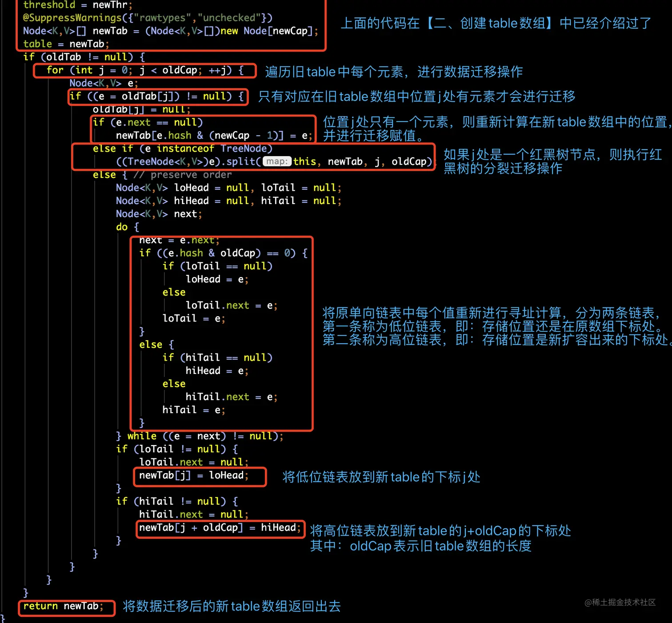Click the 'if (loTail != null) {' line

click(x=176, y=449)
